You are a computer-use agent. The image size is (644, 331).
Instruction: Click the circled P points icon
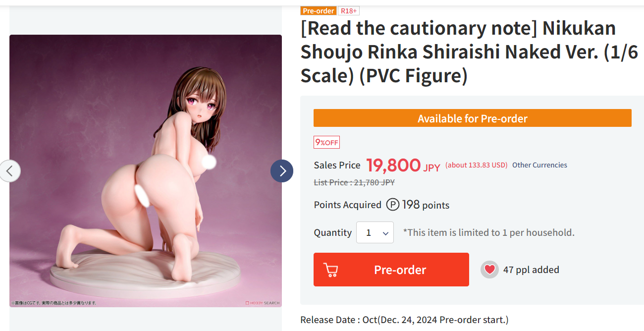[393, 205]
